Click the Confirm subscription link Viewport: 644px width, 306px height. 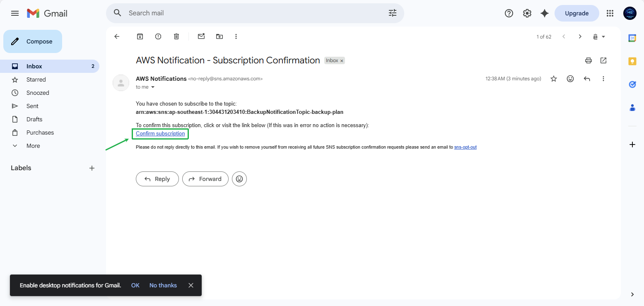point(160,134)
